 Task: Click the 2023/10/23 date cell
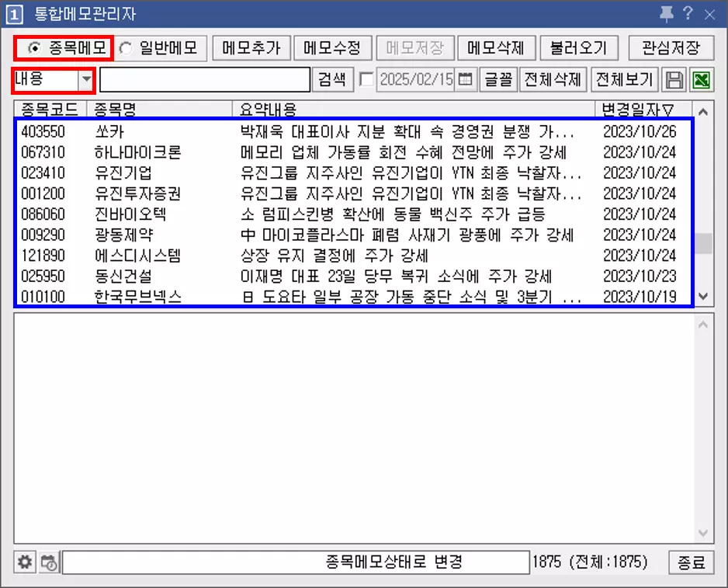640,276
